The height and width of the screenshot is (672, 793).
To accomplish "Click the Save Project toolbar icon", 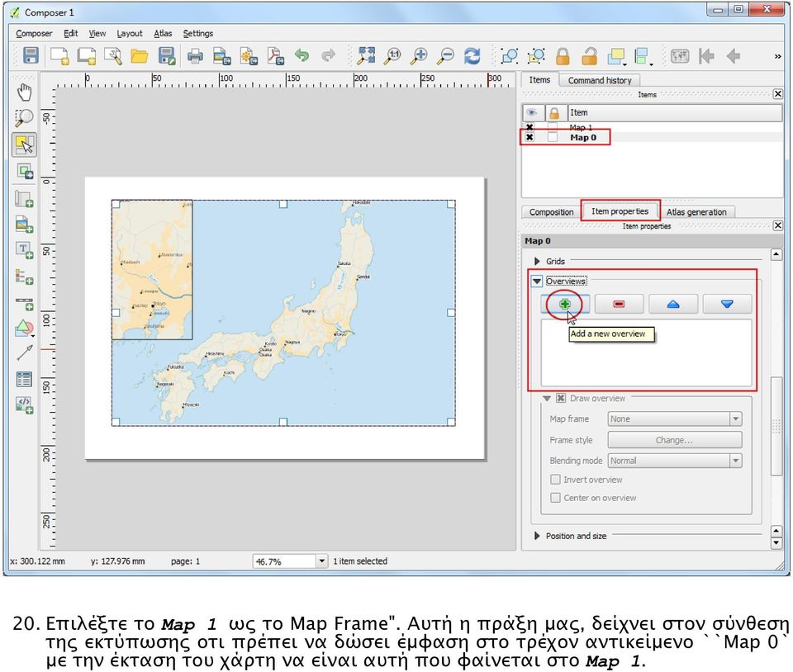I will [x=31, y=55].
